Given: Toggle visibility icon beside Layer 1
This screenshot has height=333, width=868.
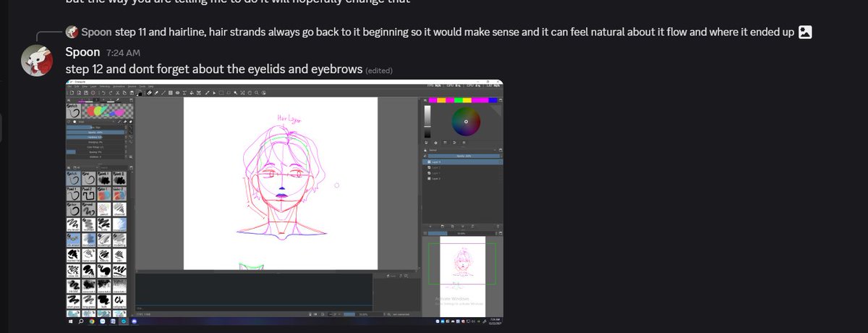Looking at the screenshot, I should point(429,173).
